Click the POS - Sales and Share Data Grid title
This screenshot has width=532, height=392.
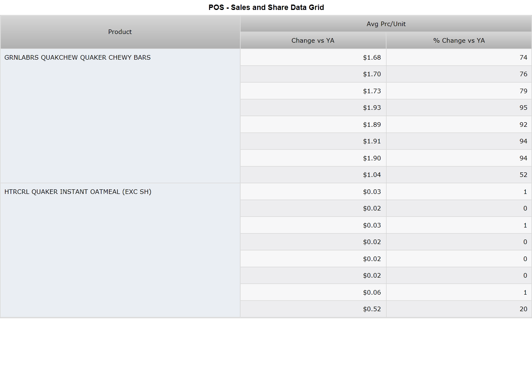[266, 7]
